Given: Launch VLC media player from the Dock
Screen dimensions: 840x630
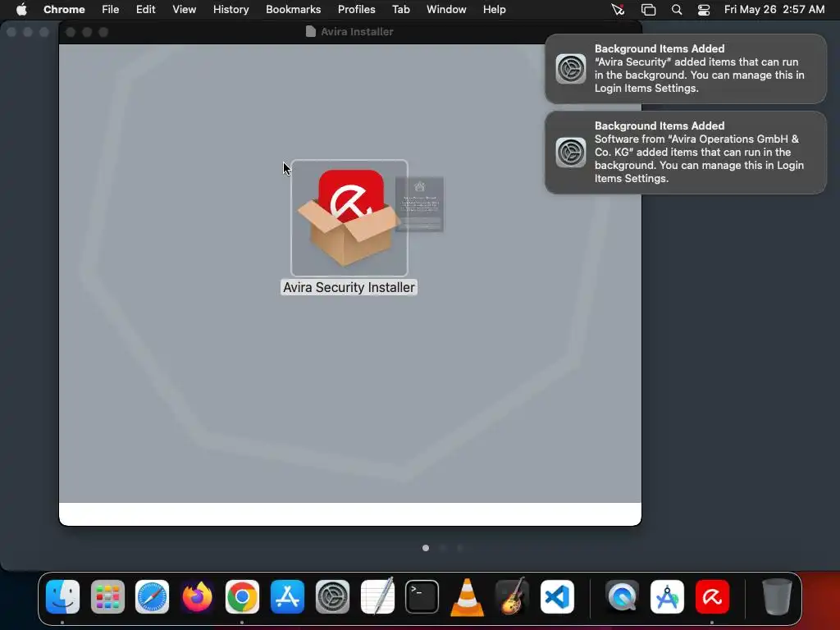Looking at the screenshot, I should 467,597.
